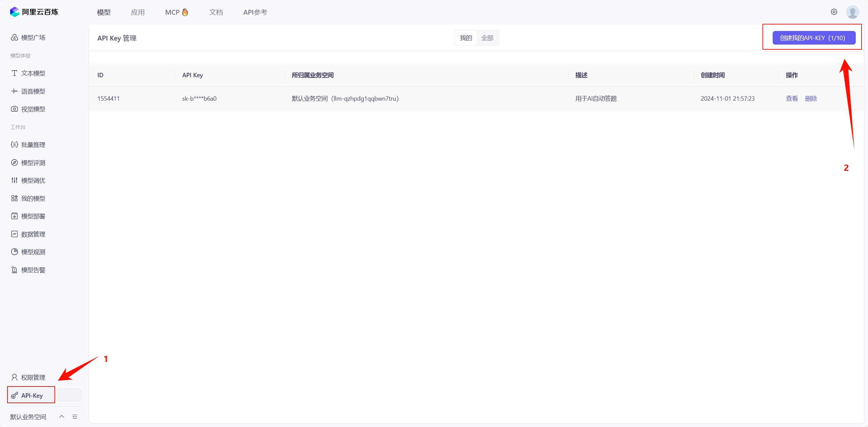
Task: Open the user avatar menu
Action: pyautogui.click(x=852, y=12)
